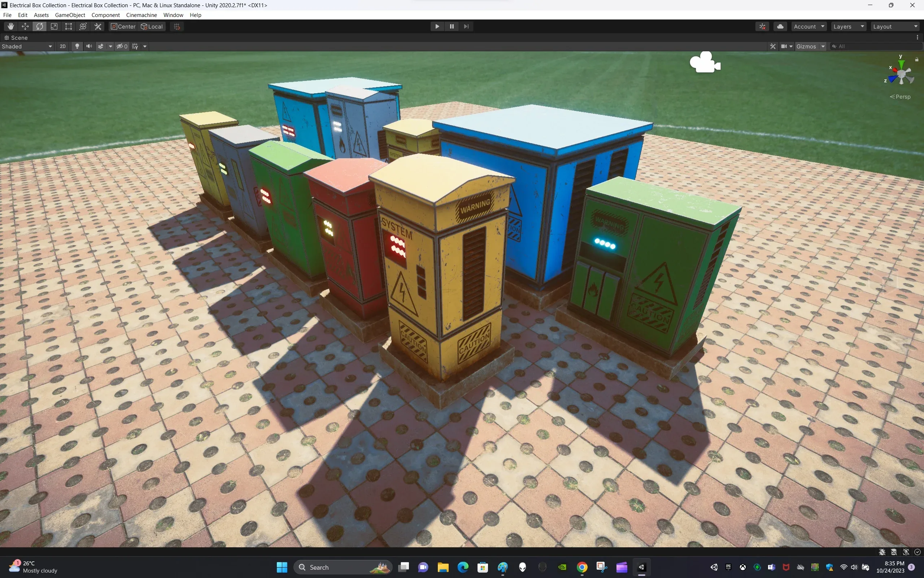
Task: Toggle the scene orientation gizmo lock
Action: click(916, 59)
